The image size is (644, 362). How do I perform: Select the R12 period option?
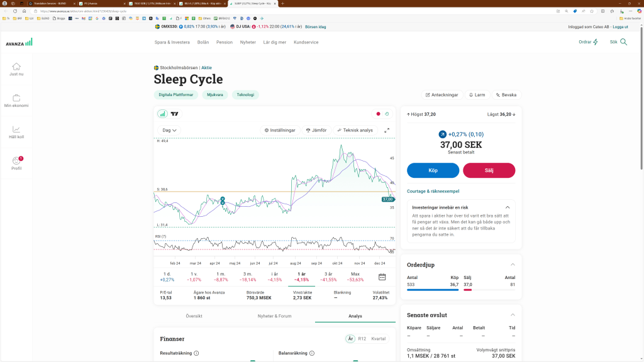[362, 339]
